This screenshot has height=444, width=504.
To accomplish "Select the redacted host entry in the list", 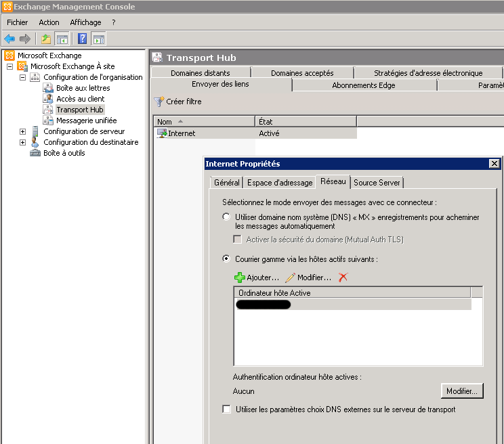I will point(353,305).
